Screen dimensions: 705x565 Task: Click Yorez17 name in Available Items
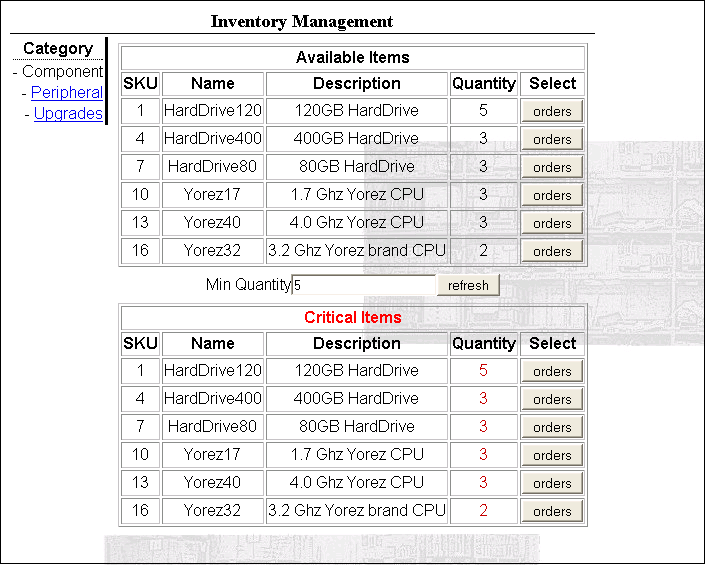point(212,195)
